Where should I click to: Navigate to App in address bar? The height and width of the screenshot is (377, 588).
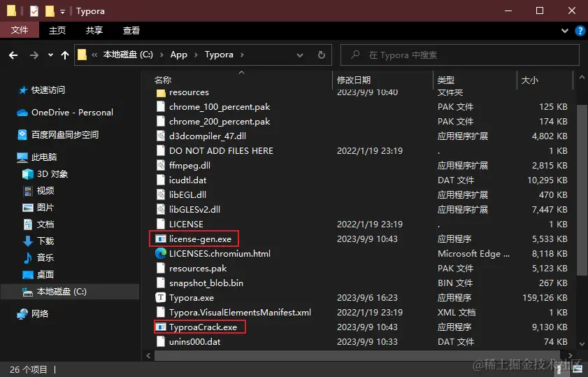(179, 55)
